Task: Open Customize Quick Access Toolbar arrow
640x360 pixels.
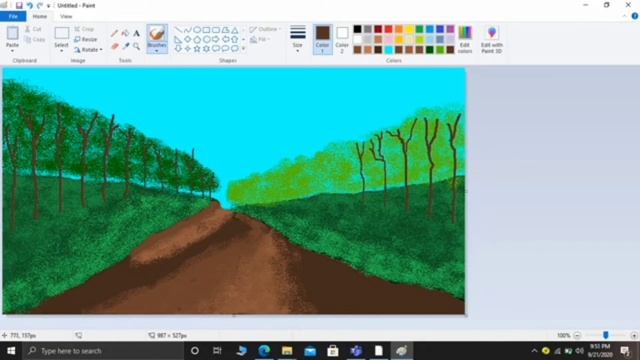Action: pos(49,6)
